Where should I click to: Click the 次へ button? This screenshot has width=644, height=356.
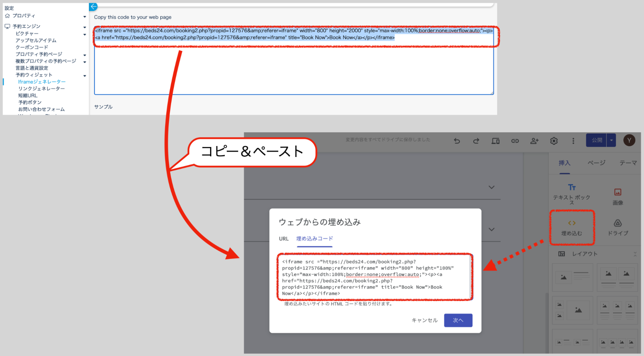point(458,320)
